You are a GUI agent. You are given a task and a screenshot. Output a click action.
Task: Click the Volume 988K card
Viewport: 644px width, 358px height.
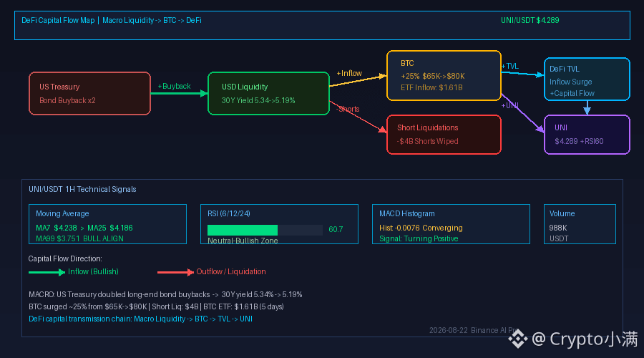(580, 224)
